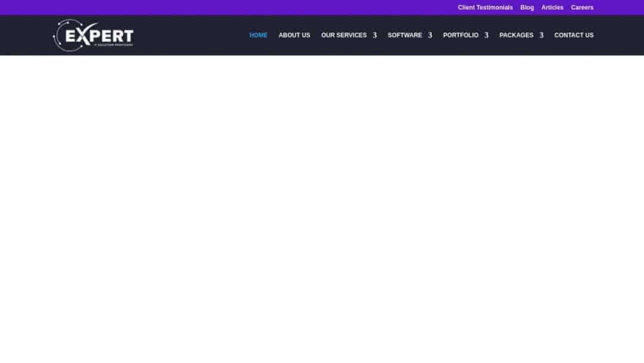Expand the PORTFOLIO dropdown
Screen dimensions: 644x363
point(460,35)
